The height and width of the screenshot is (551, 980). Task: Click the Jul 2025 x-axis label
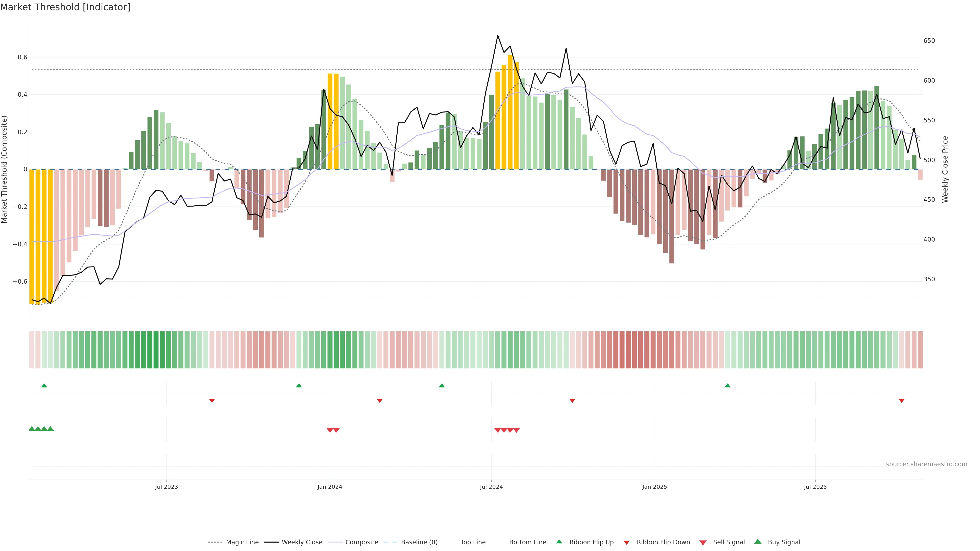(x=815, y=487)
